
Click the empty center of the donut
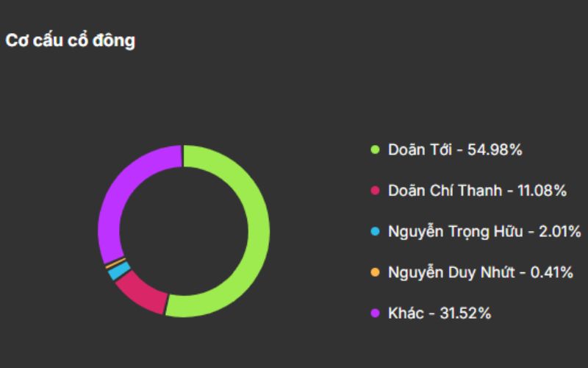(183, 231)
